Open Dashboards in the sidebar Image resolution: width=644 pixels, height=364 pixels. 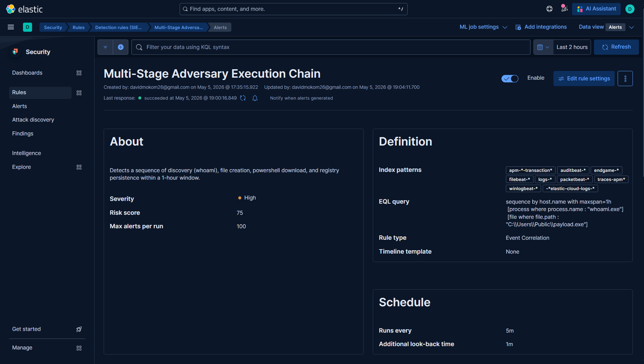tap(27, 73)
